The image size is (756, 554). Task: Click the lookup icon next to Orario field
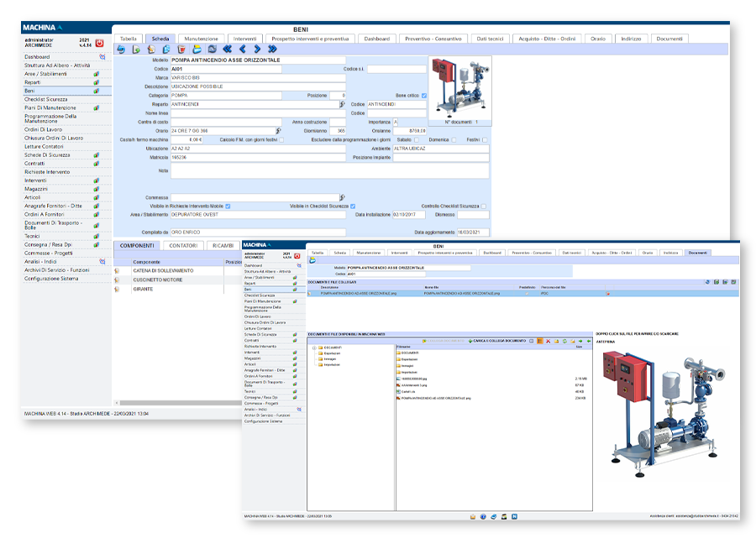click(x=278, y=131)
